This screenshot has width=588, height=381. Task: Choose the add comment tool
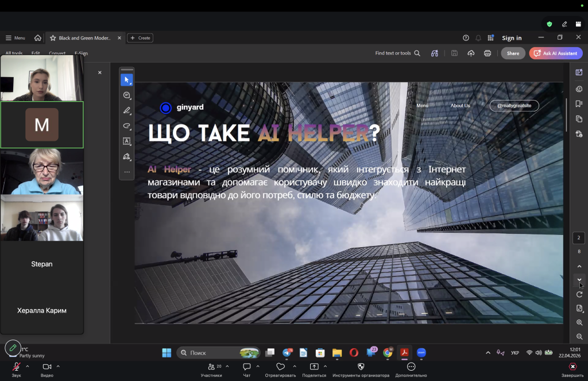click(127, 95)
